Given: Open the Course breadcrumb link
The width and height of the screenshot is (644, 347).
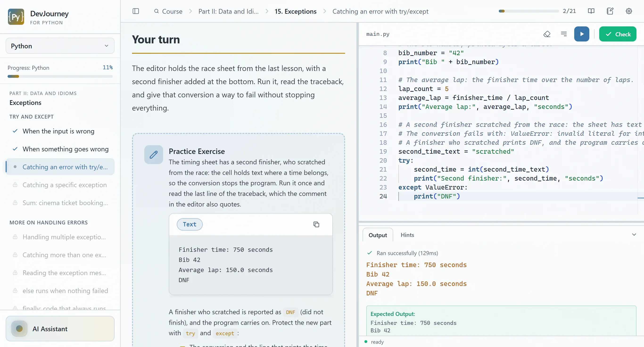Looking at the screenshot, I should pos(172,11).
